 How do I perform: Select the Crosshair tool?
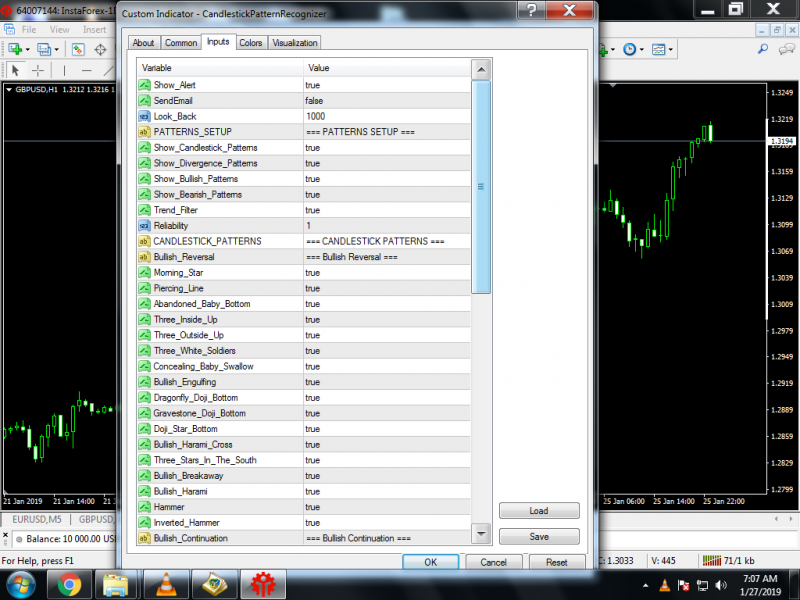(38, 70)
